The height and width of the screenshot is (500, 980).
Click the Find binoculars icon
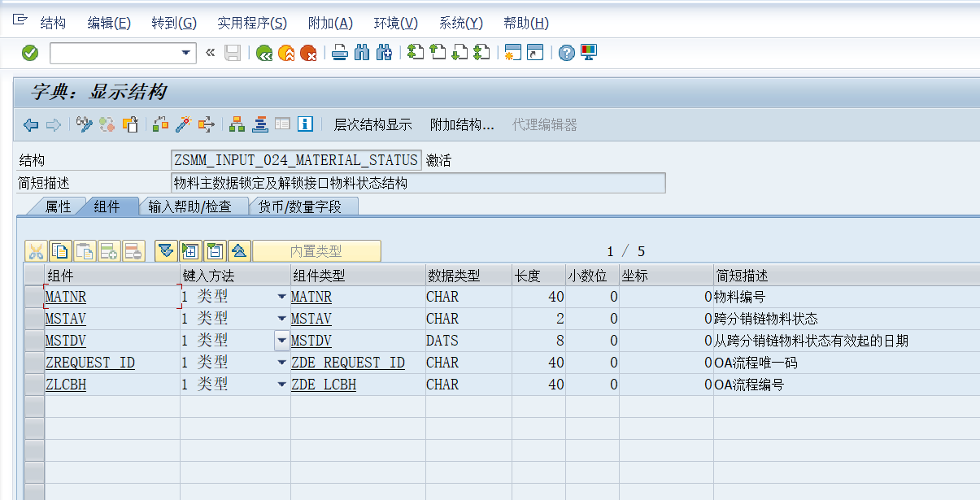point(362,53)
